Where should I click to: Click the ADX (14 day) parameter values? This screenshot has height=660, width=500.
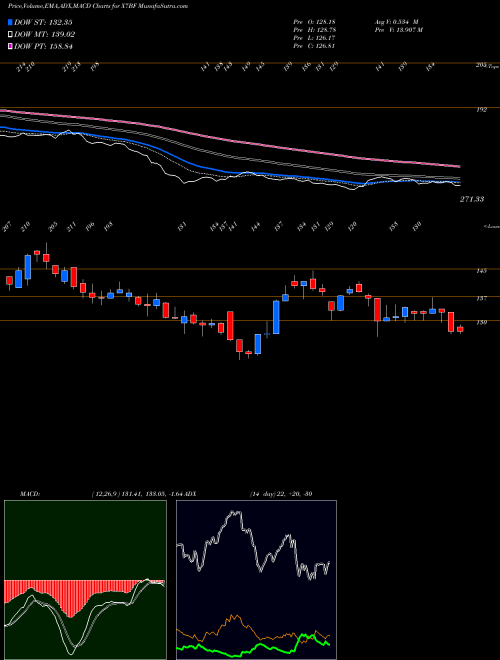coord(281,494)
